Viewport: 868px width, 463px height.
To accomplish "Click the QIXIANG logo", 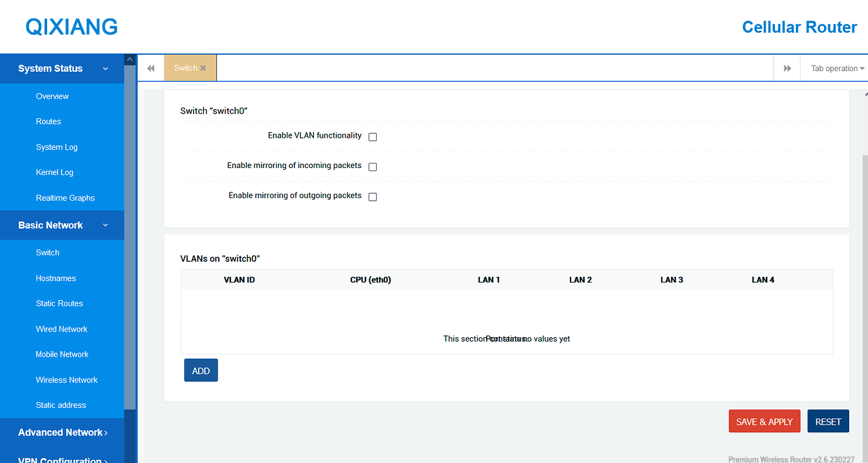I will (x=72, y=26).
